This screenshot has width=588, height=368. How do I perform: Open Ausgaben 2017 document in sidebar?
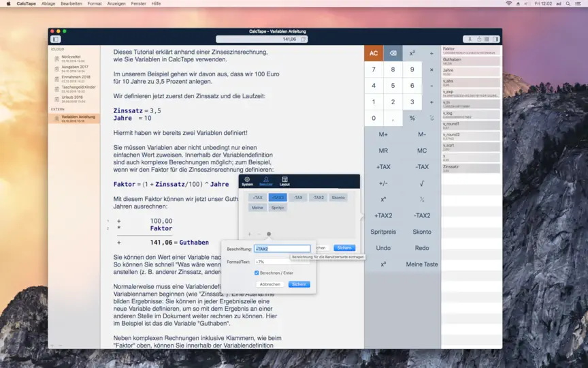click(x=74, y=69)
